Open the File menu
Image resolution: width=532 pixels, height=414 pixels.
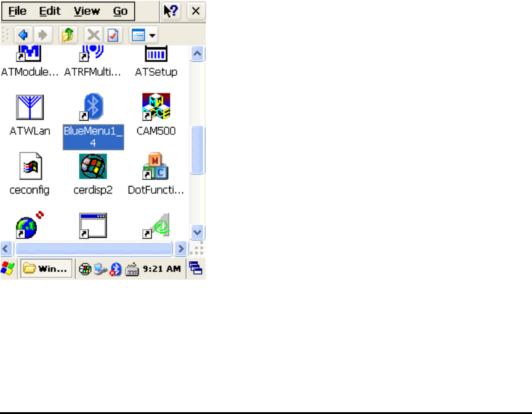(x=17, y=11)
